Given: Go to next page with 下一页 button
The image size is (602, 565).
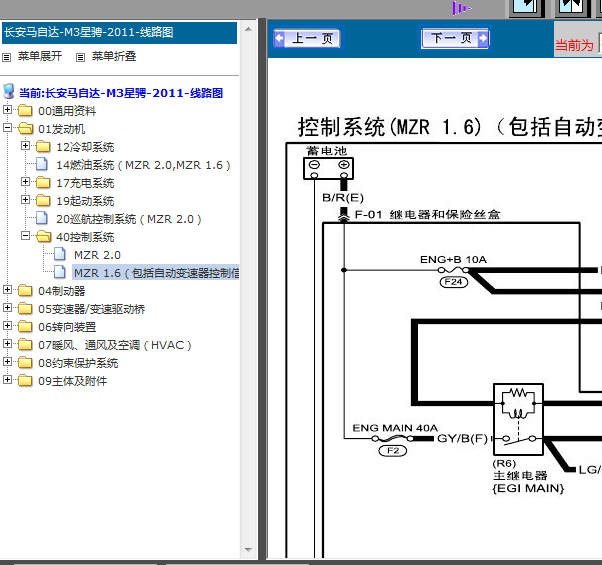Looking at the screenshot, I should click(455, 38).
